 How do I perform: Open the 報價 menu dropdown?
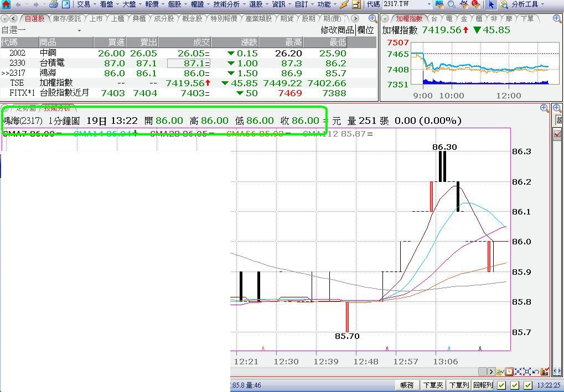tap(155, 4)
